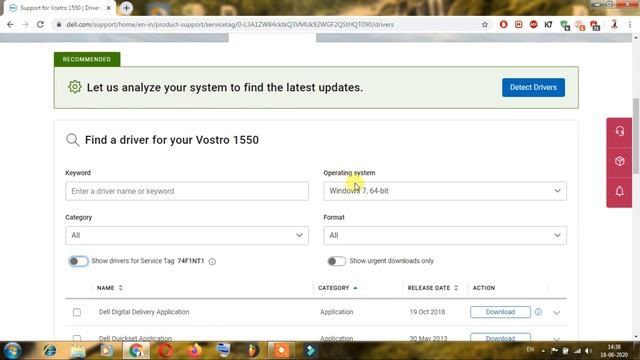Viewport: 640px width, 360px height.
Task: Click the page vertical scrollbar thumb
Action: point(636,136)
